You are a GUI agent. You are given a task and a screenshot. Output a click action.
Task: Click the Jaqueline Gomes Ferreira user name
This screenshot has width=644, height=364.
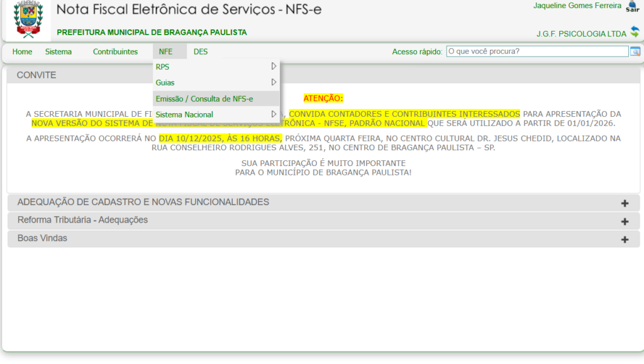[x=577, y=6]
